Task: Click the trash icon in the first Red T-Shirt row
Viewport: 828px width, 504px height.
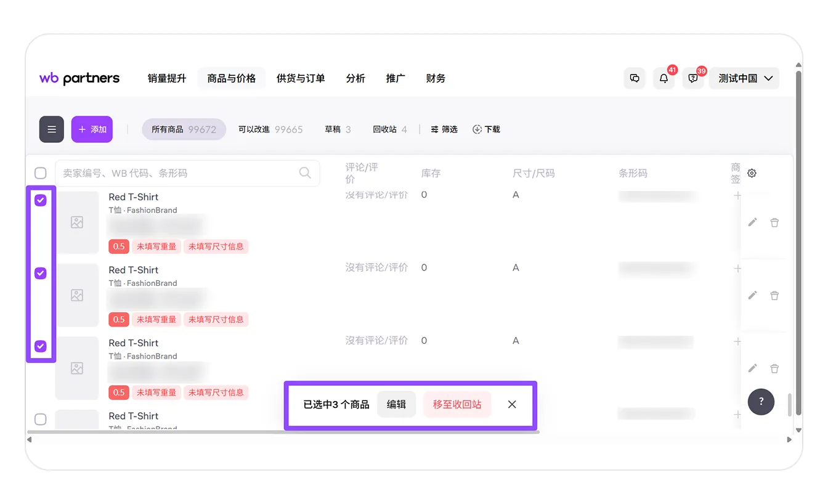Action: point(774,222)
